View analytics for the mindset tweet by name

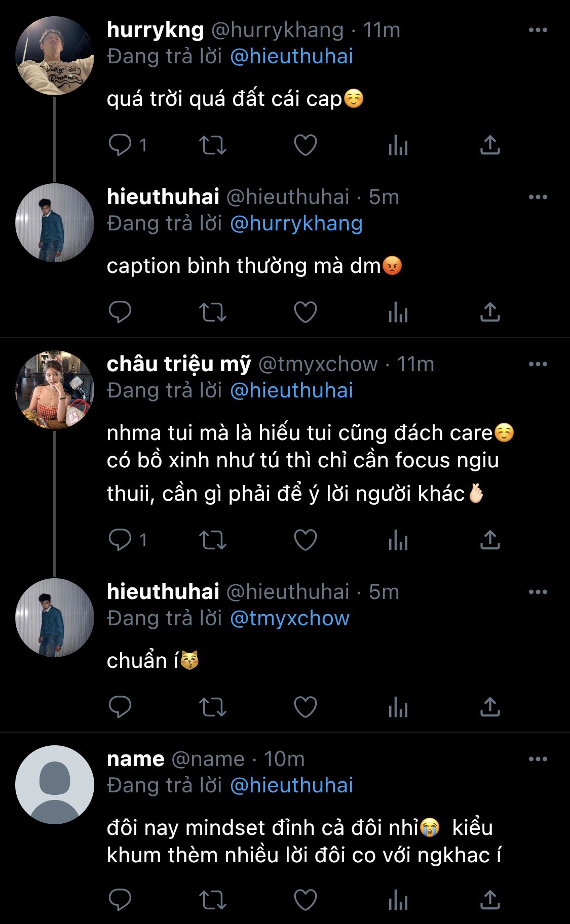coord(398,900)
